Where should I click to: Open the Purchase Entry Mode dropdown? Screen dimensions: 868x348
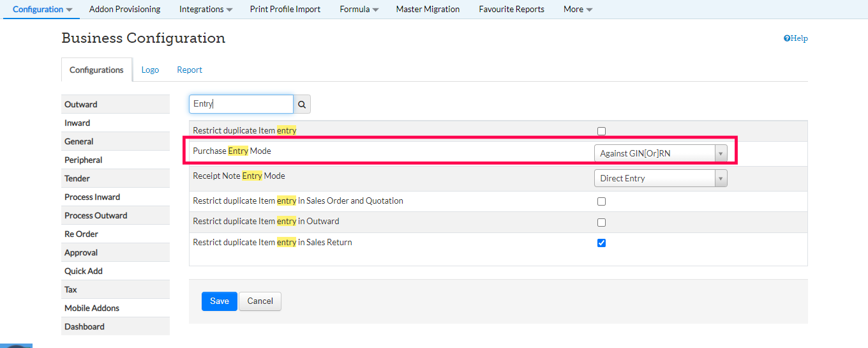tap(660, 153)
